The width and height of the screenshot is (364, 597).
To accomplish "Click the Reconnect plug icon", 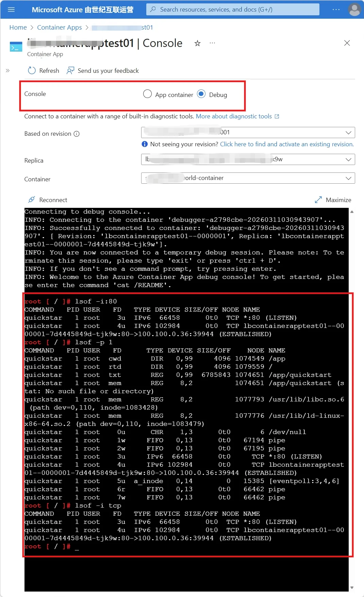I will [31, 200].
